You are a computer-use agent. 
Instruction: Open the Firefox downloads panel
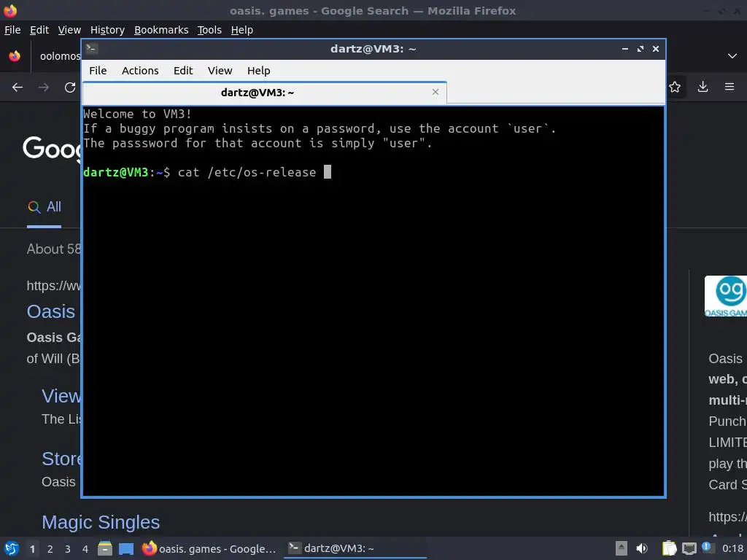pos(703,87)
